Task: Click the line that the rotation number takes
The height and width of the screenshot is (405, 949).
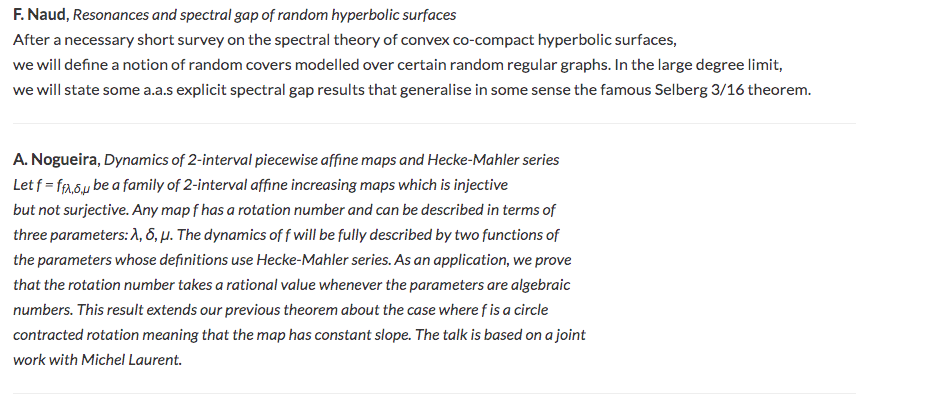Action: pos(291,285)
